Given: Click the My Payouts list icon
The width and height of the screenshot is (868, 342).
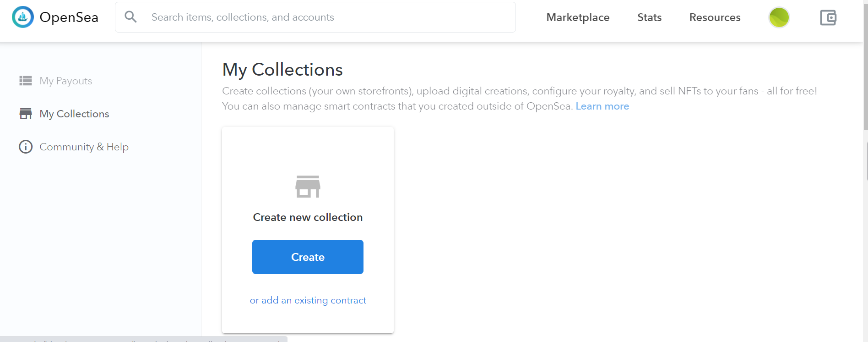Looking at the screenshot, I should [26, 81].
